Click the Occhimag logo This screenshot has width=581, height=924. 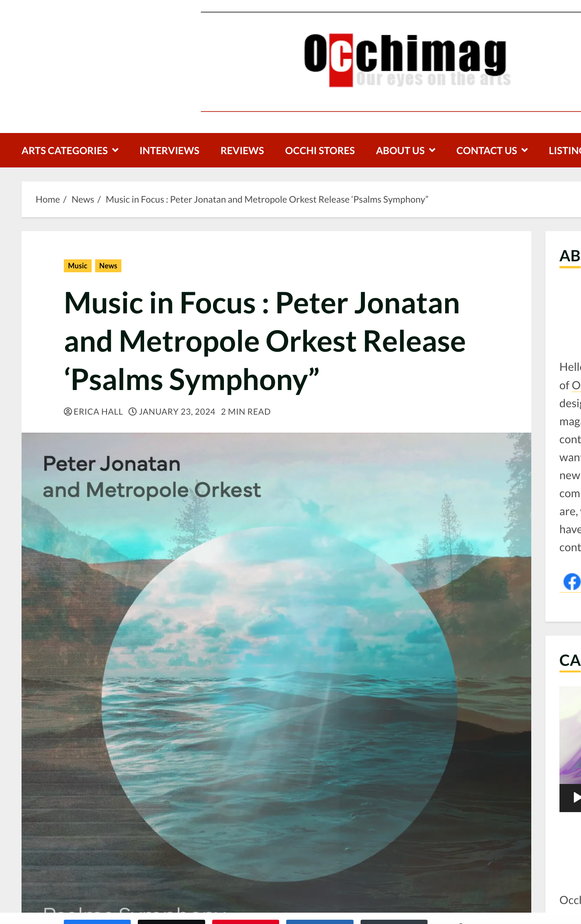tap(407, 60)
